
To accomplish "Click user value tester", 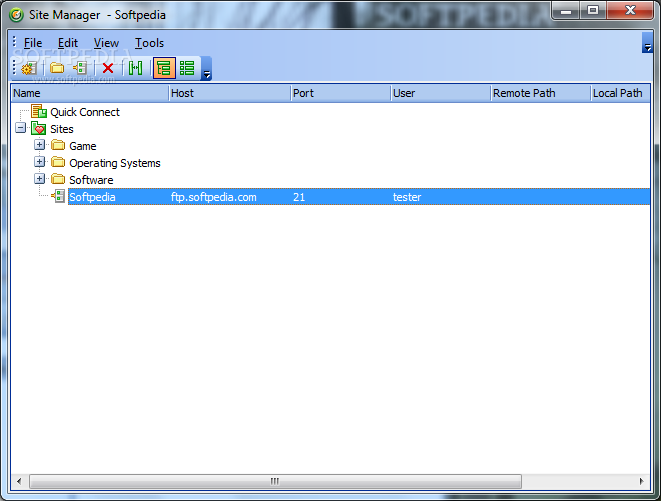I will coord(407,197).
